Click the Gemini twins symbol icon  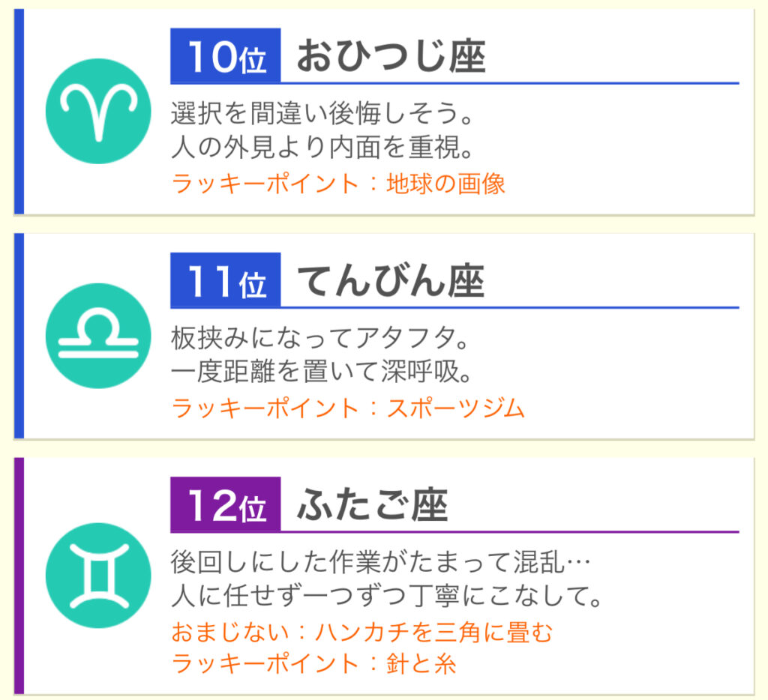pos(98,575)
